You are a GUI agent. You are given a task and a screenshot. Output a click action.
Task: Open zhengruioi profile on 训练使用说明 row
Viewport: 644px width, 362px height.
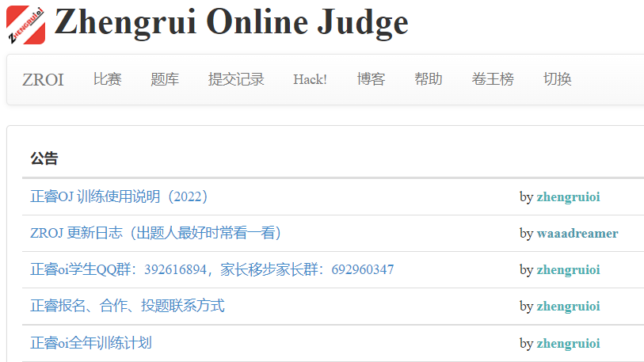click(568, 196)
